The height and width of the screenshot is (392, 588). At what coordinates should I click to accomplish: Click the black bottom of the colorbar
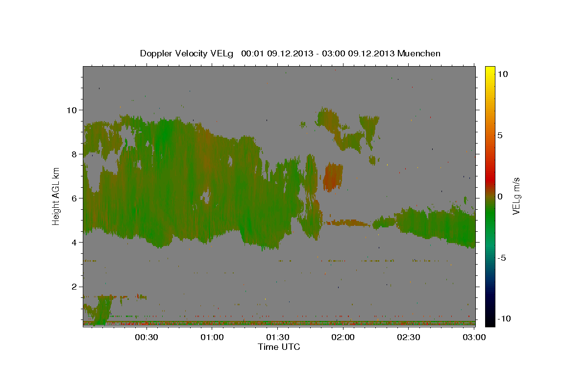(490, 321)
